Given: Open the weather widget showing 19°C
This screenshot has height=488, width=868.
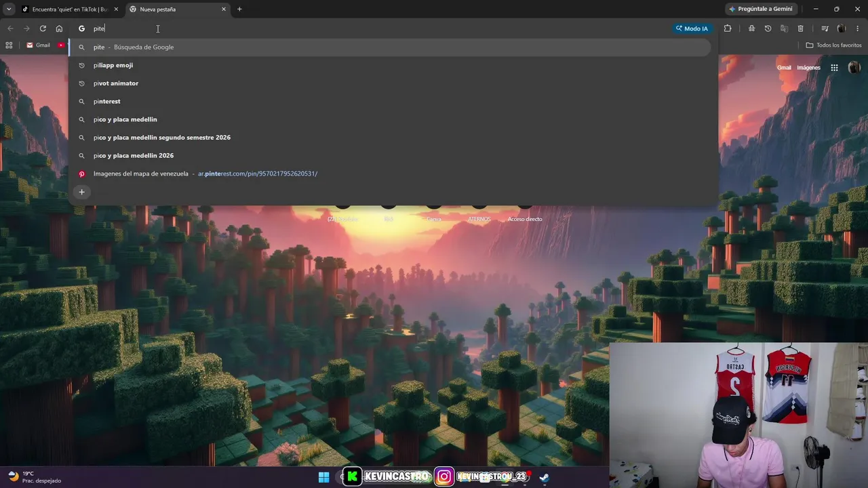Looking at the screenshot, I should (34, 477).
